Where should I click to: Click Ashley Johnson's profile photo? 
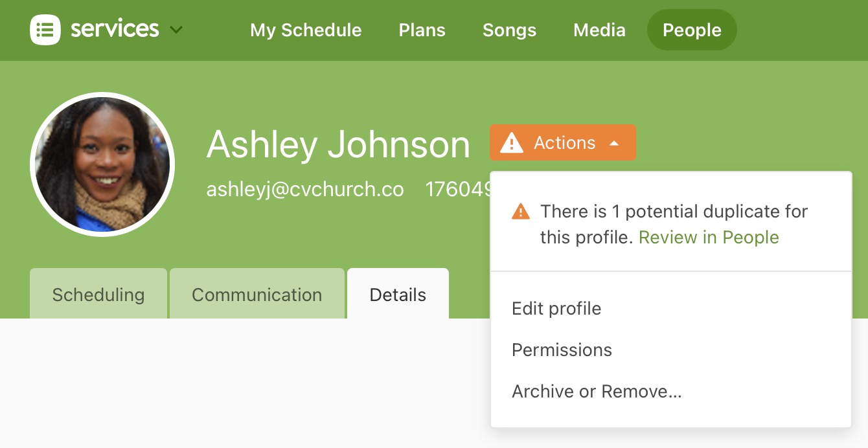point(102,164)
